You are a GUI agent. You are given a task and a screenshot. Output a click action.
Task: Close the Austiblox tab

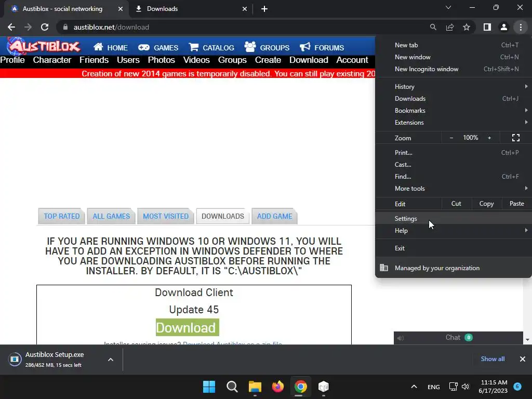click(121, 9)
